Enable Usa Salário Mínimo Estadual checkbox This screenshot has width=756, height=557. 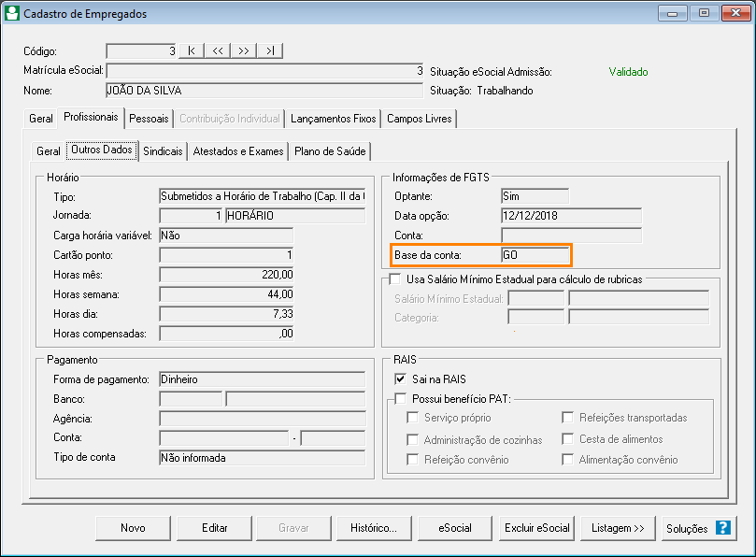[394, 278]
